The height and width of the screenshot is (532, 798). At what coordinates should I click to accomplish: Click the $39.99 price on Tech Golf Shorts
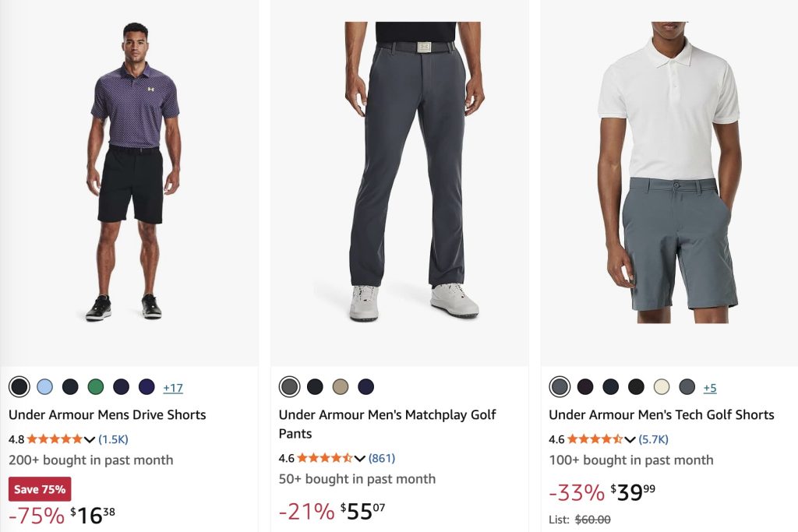(633, 492)
